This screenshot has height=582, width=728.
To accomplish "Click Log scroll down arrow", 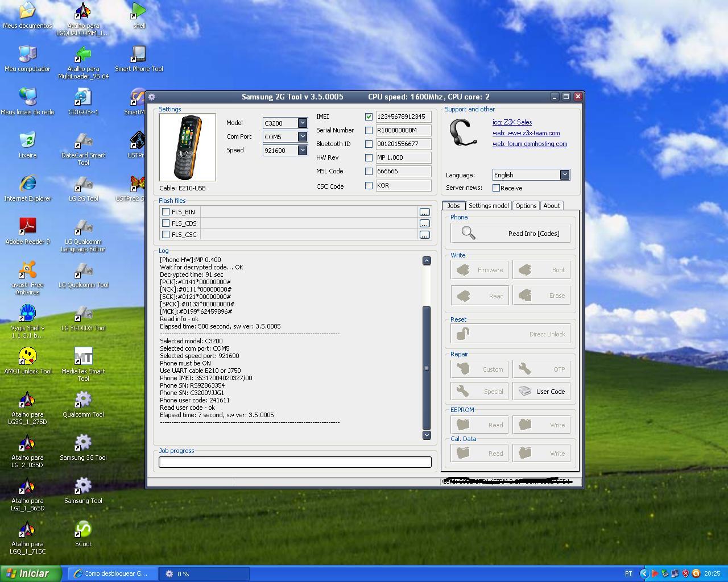I will tap(427, 435).
